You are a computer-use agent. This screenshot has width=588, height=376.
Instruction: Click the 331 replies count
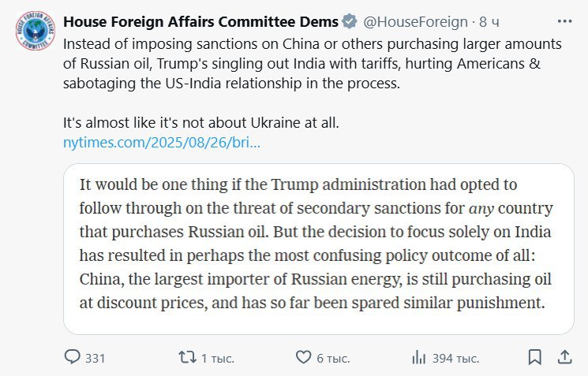(95, 359)
